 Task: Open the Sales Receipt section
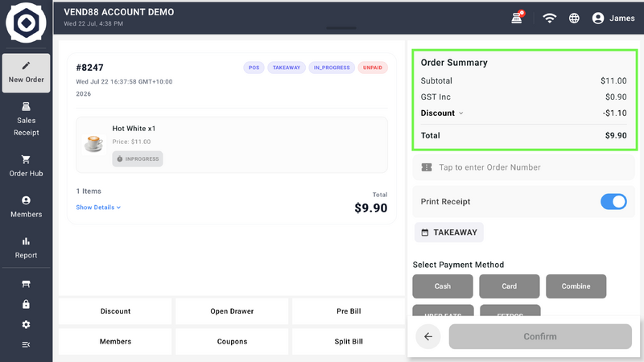coord(26,119)
